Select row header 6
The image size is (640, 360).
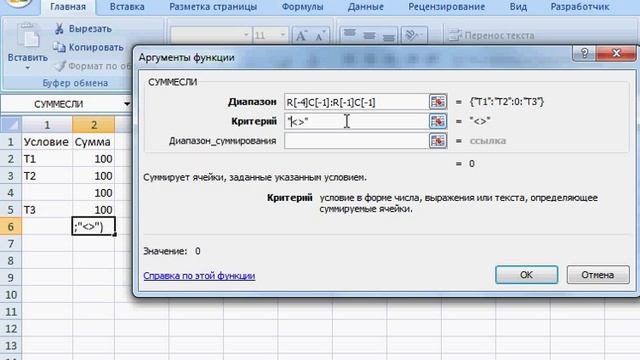pos(11,227)
